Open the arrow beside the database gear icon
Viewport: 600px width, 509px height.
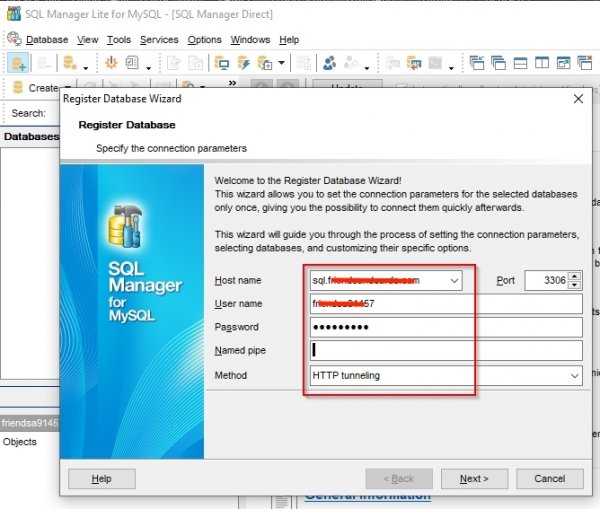[86, 68]
